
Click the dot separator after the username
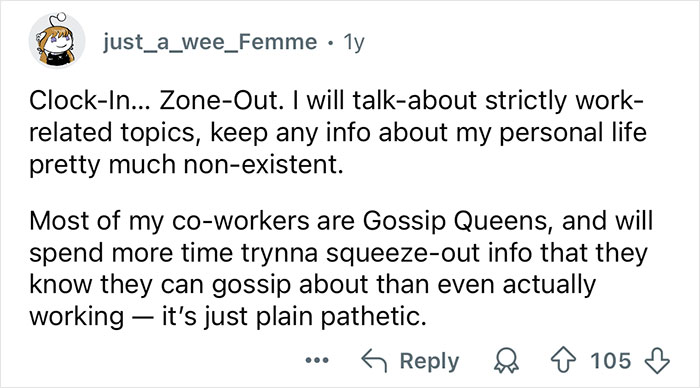click(x=330, y=43)
